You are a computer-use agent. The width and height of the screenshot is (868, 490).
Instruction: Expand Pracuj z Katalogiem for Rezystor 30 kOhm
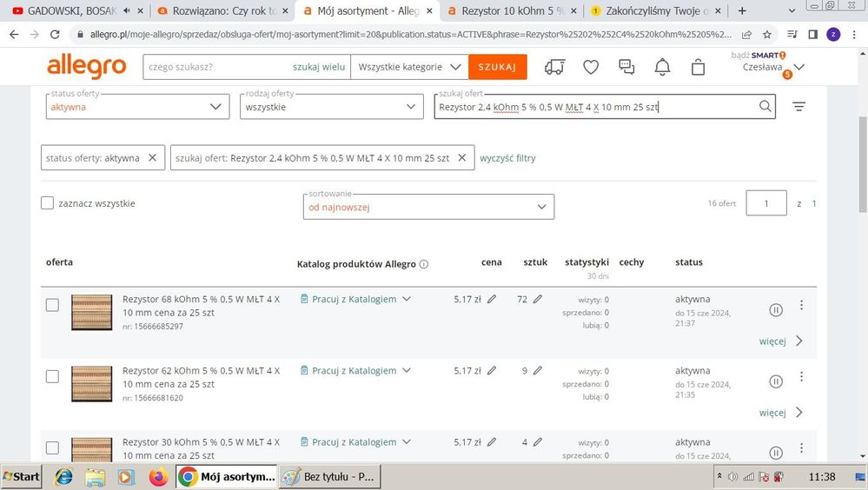407,442
